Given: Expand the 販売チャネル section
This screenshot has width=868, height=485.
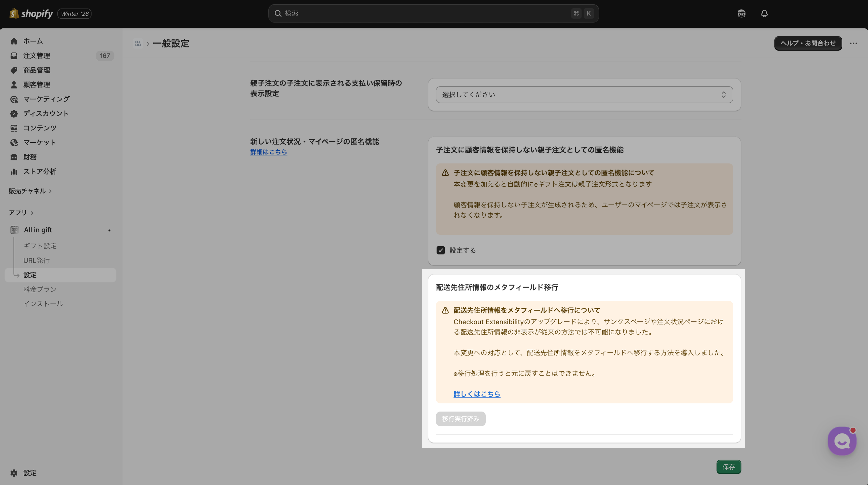Looking at the screenshot, I should tap(30, 191).
